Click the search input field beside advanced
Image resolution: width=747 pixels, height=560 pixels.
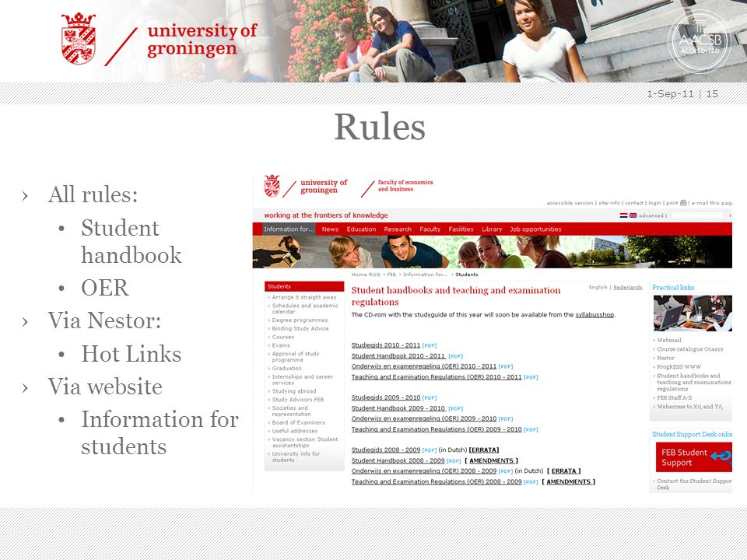pyautogui.click(x=697, y=215)
